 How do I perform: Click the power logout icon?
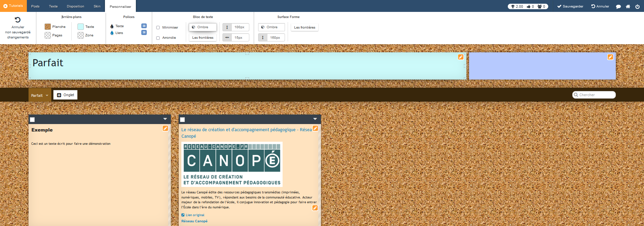click(638, 6)
